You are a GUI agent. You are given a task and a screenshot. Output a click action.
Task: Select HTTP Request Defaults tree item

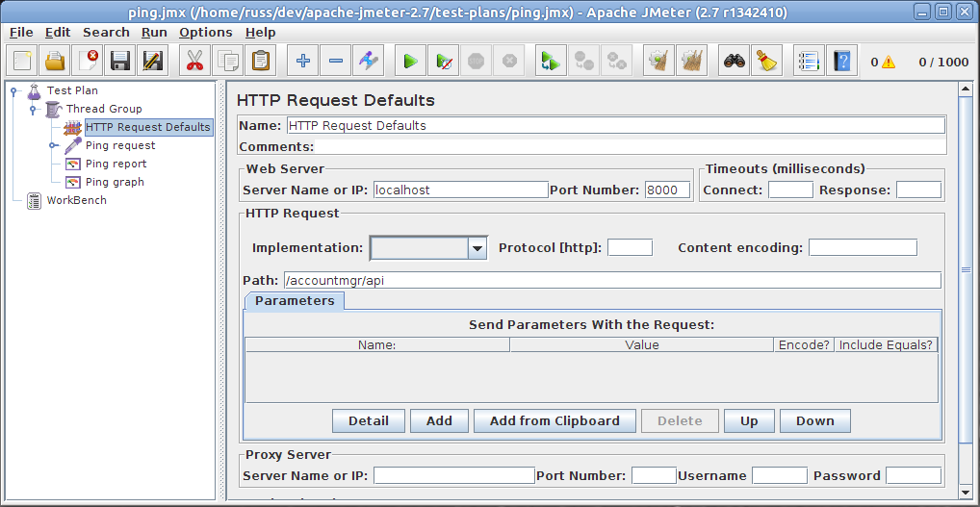[148, 127]
